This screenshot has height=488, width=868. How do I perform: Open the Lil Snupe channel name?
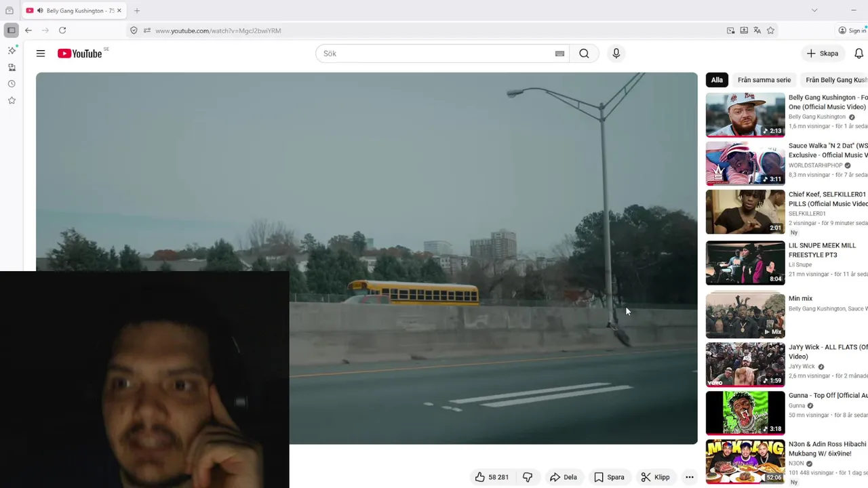[800, 265]
